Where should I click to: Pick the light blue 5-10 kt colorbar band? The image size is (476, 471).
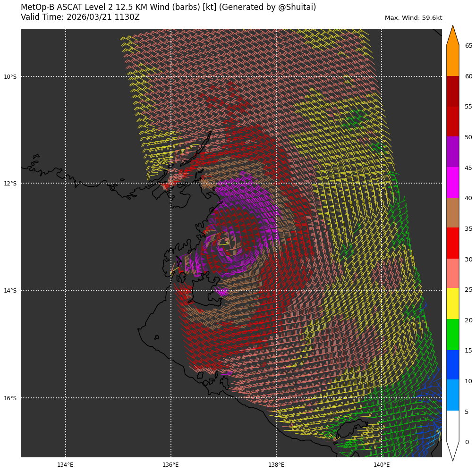[452, 395]
